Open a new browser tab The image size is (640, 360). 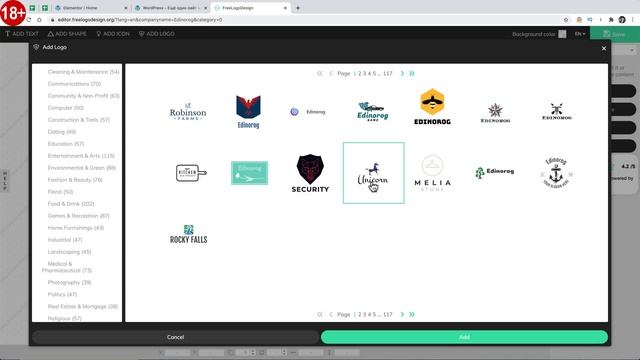[x=298, y=8]
